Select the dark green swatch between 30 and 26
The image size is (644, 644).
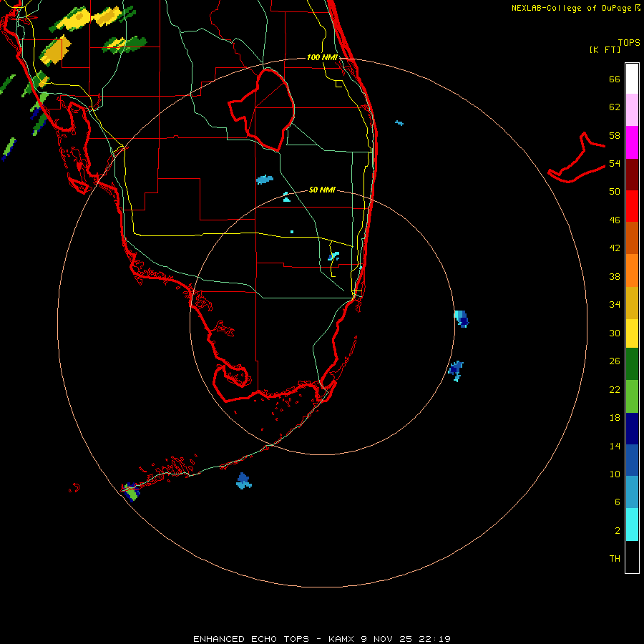point(632,364)
